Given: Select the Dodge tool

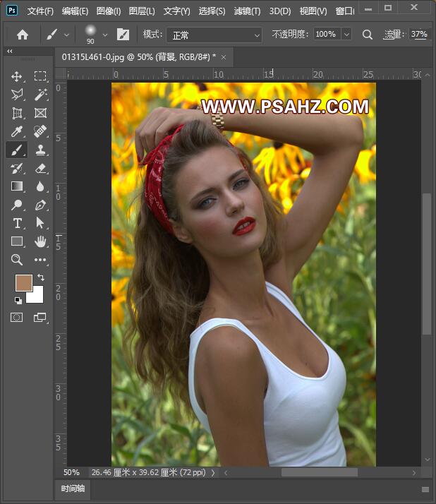Looking at the screenshot, I should pyautogui.click(x=17, y=205).
